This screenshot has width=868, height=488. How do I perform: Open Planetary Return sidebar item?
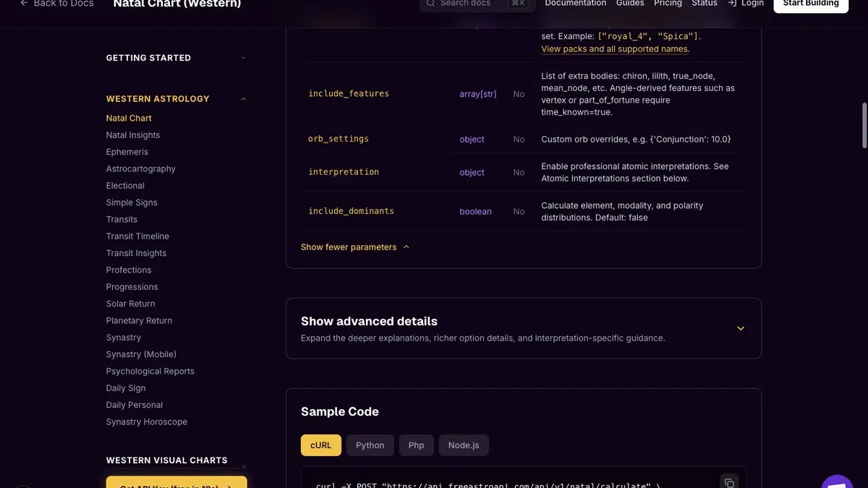coord(140,321)
